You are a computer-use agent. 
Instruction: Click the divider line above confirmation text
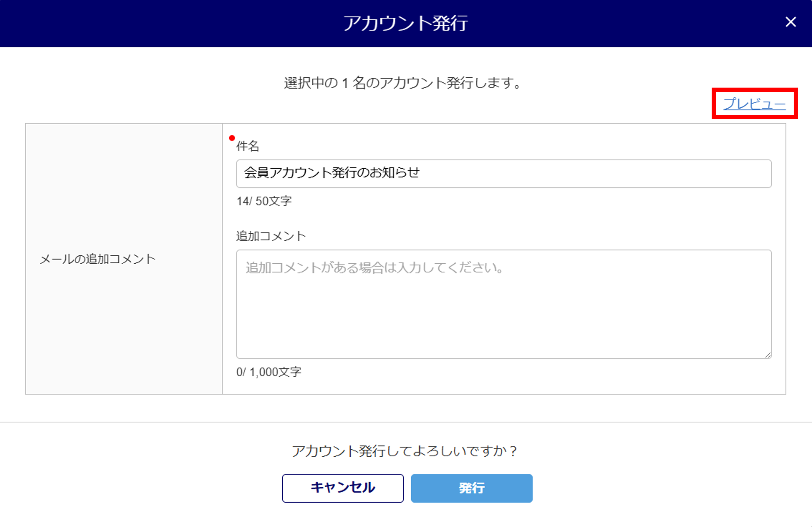406,422
